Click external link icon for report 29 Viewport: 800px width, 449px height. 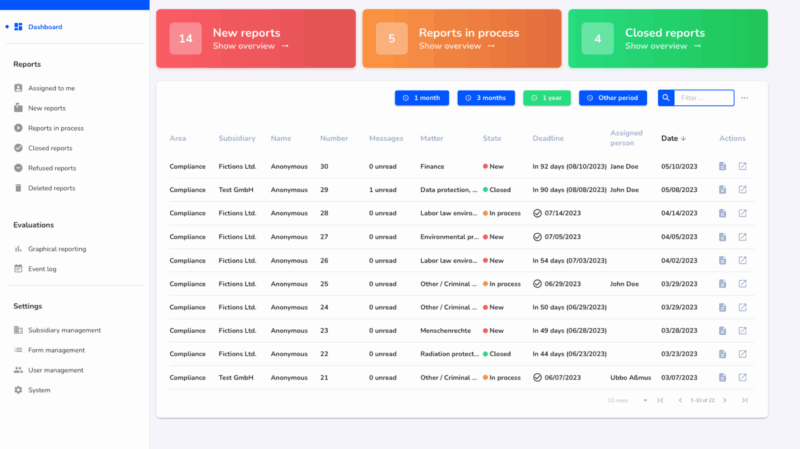coord(742,189)
